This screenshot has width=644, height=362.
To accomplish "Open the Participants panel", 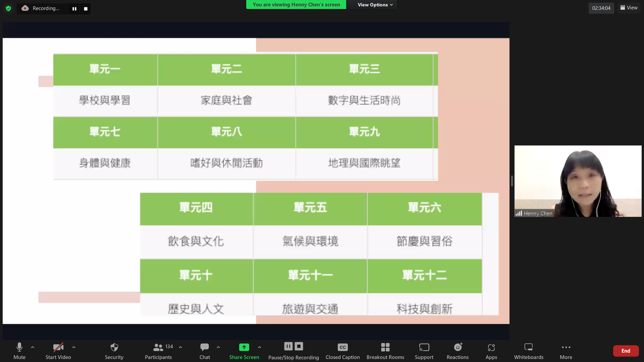I will tap(158, 350).
